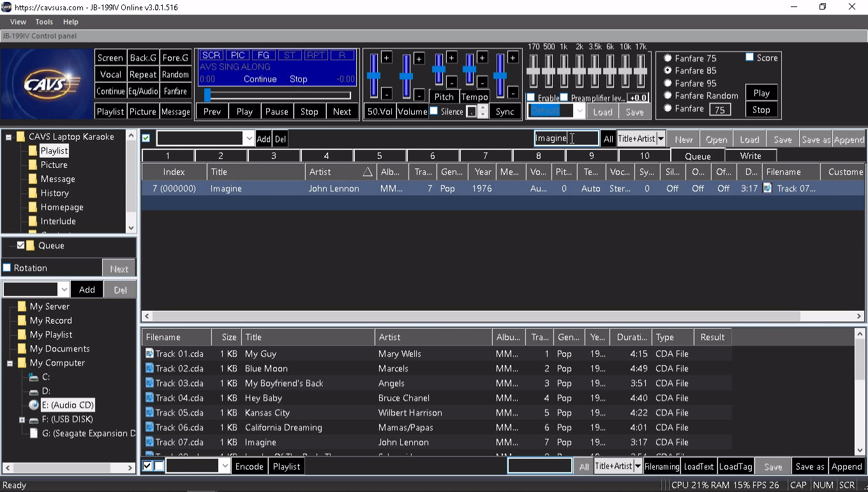Open the Title+Artist dropdown in upper search bar
Screen dimensions: 868x492
[x=661, y=138]
